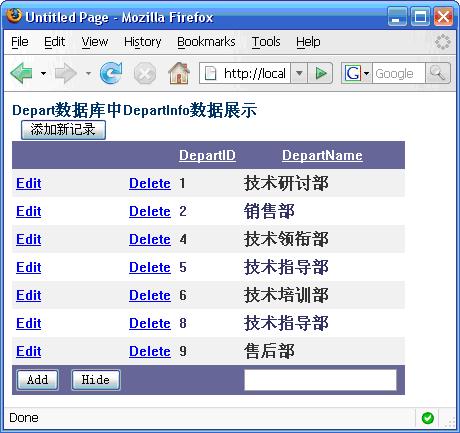Viewport: 460px width, 433px height.
Task: Open the Back history dropdown arrow
Action: click(x=43, y=73)
